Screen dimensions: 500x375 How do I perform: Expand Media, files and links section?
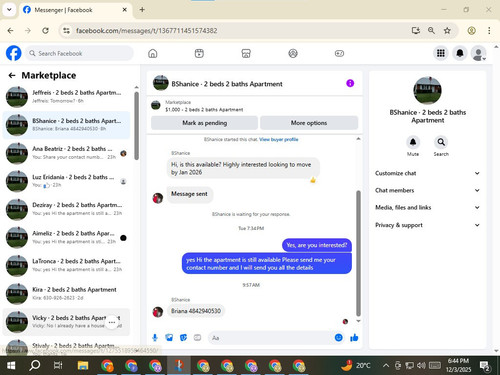(x=428, y=208)
